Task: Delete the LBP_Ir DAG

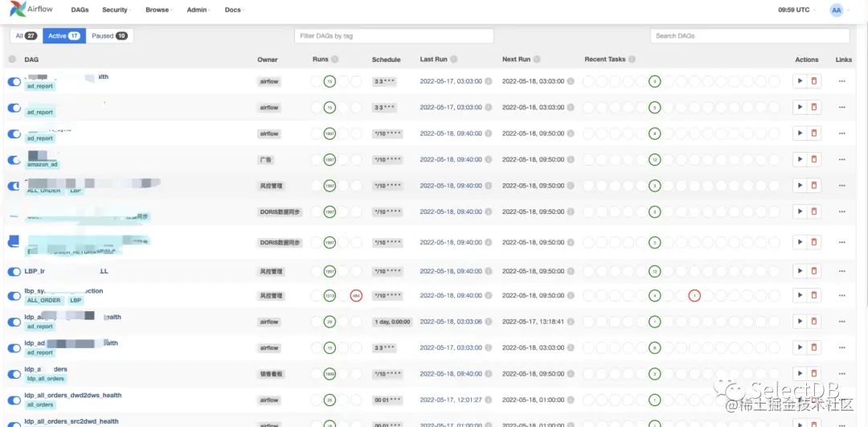Action: click(813, 271)
